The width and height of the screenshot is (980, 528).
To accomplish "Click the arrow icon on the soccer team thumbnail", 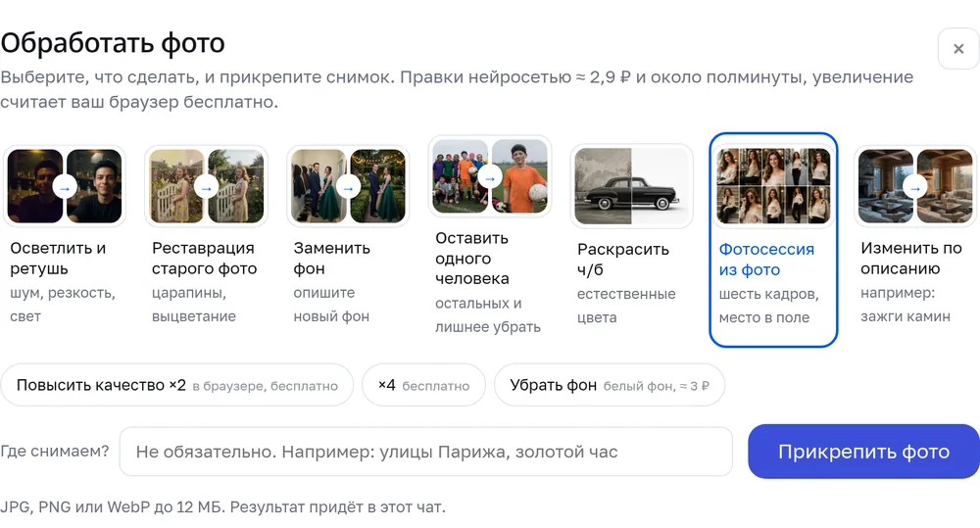I will tap(490, 178).
